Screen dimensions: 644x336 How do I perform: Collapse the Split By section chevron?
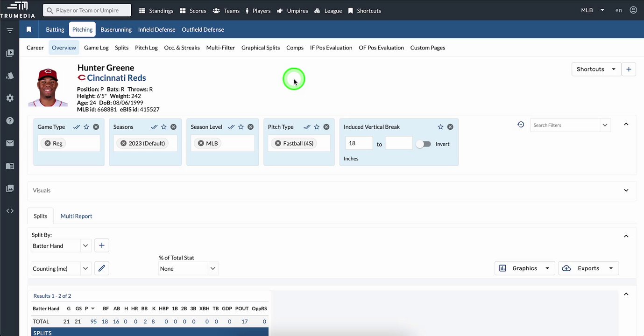coord(626,236)
